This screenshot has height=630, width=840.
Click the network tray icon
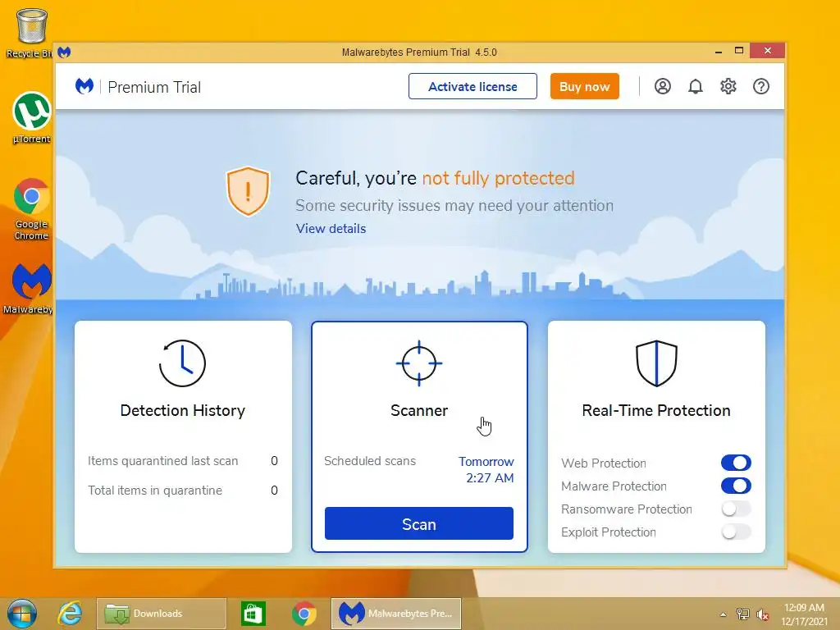pos(743,614)
